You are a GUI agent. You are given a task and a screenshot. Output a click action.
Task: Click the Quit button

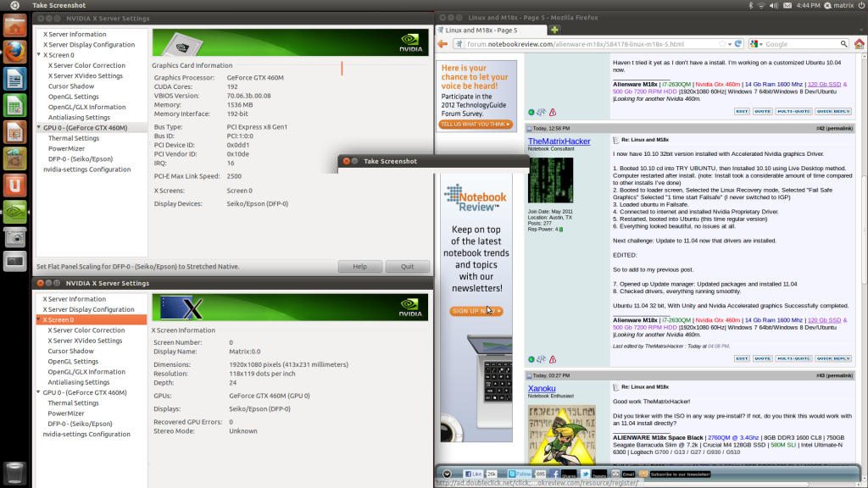[408, 267]
